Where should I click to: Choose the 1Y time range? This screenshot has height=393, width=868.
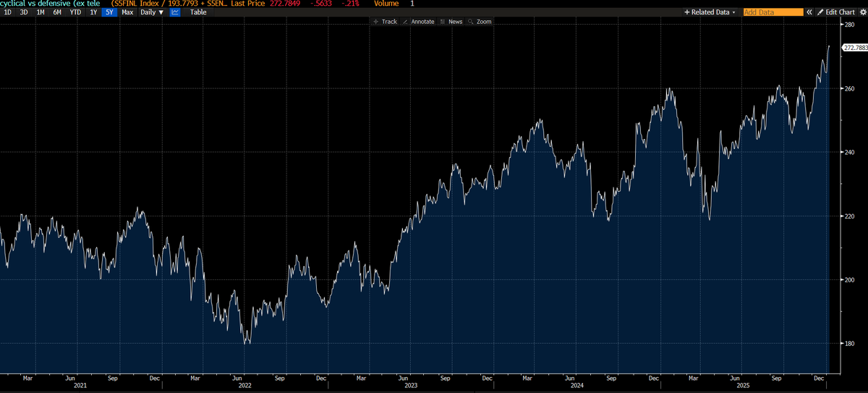93,12
